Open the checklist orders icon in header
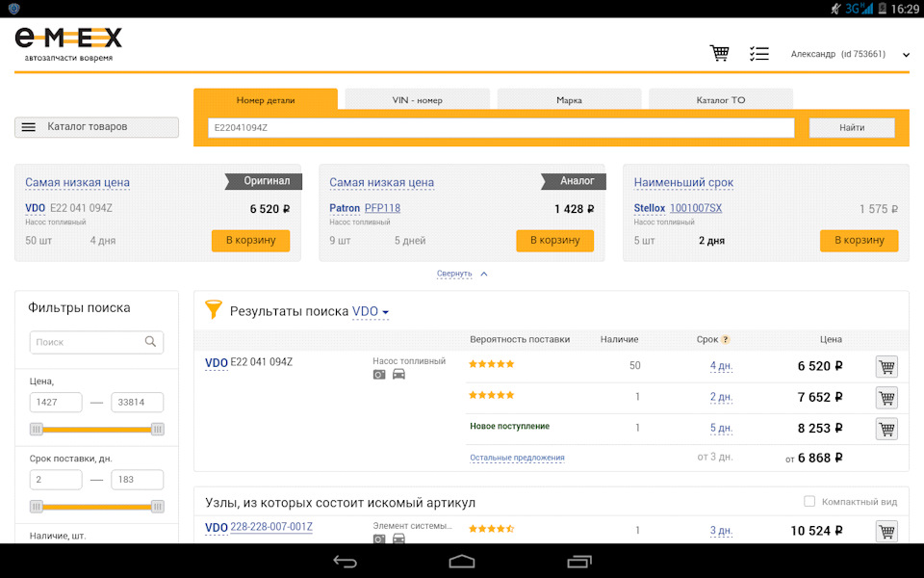Screen dimensions: 924x578 [759, 54]
